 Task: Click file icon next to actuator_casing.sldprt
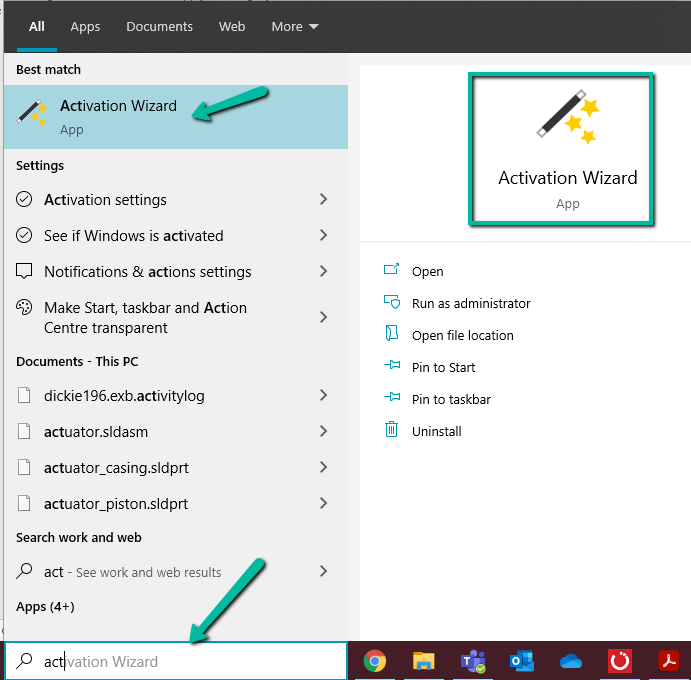click(24, 467)
